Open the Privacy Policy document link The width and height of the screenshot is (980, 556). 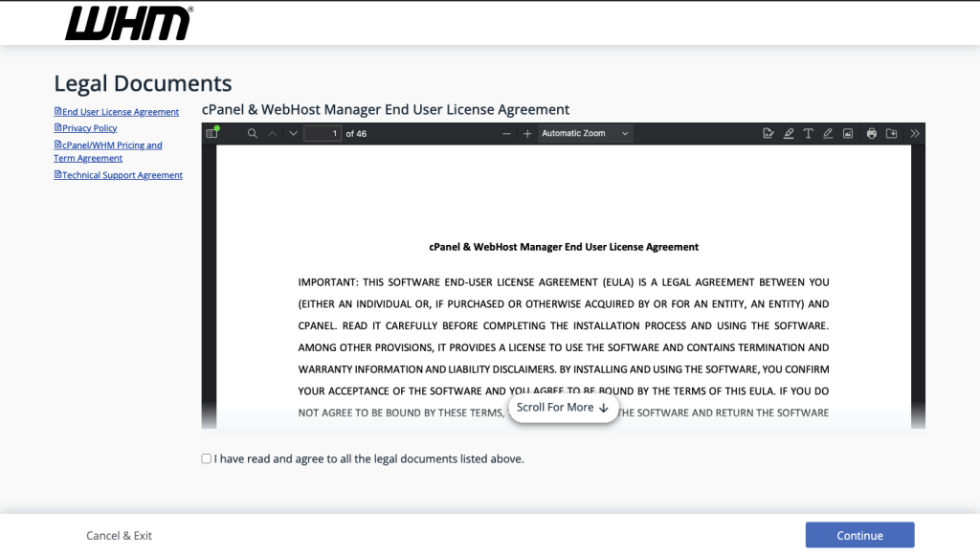tap(89, 128)
